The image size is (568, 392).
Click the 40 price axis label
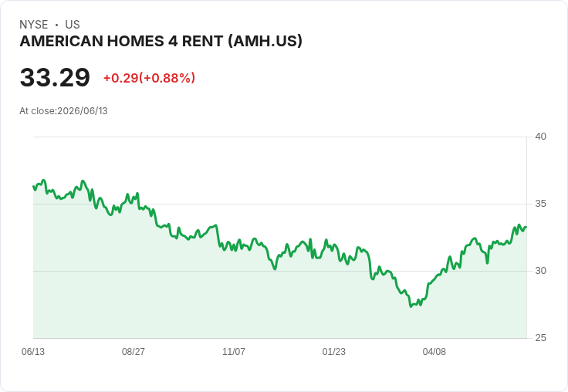[540, 137]
